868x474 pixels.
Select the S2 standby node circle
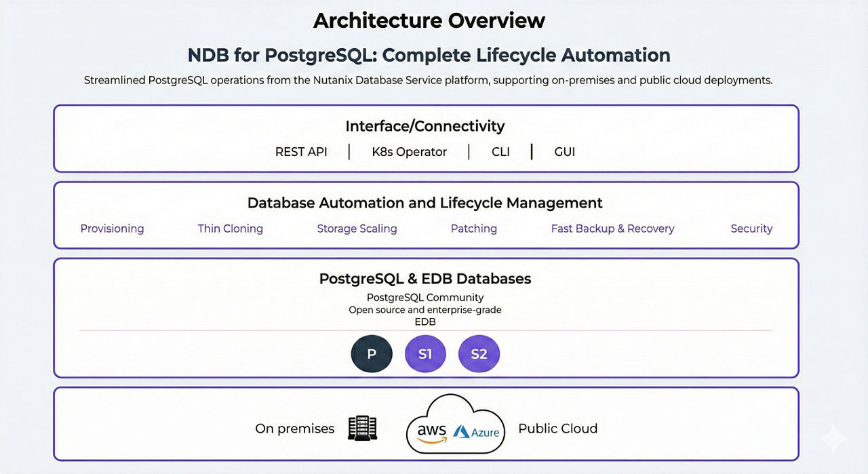(x=479, y=354)
